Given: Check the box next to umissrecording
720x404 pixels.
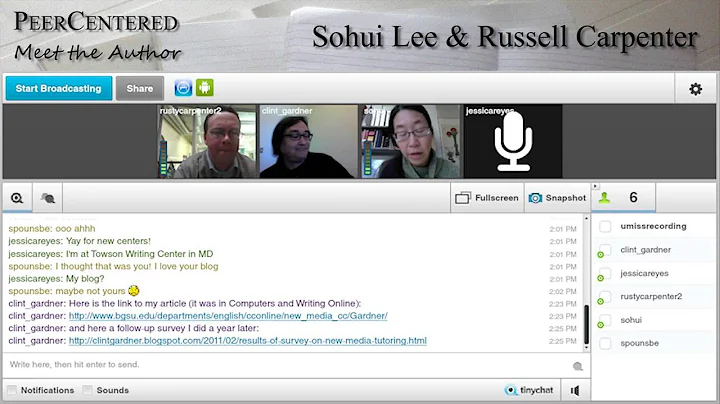Looking at the screenshot, I should (x=605, y=226).
